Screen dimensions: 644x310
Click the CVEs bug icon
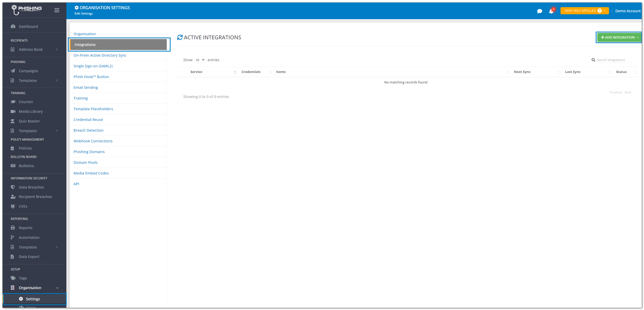13,206
